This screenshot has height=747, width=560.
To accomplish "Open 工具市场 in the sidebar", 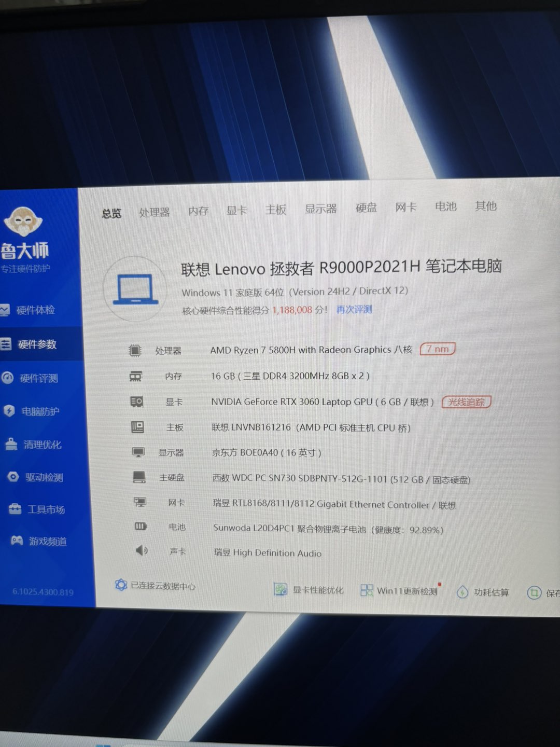I will point(46,509).
